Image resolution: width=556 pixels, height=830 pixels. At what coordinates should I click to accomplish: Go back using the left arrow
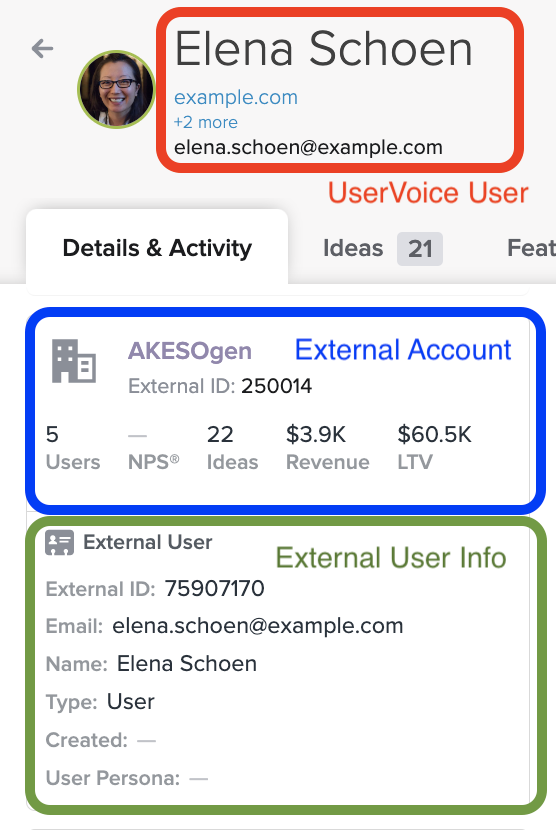[42, 49]
